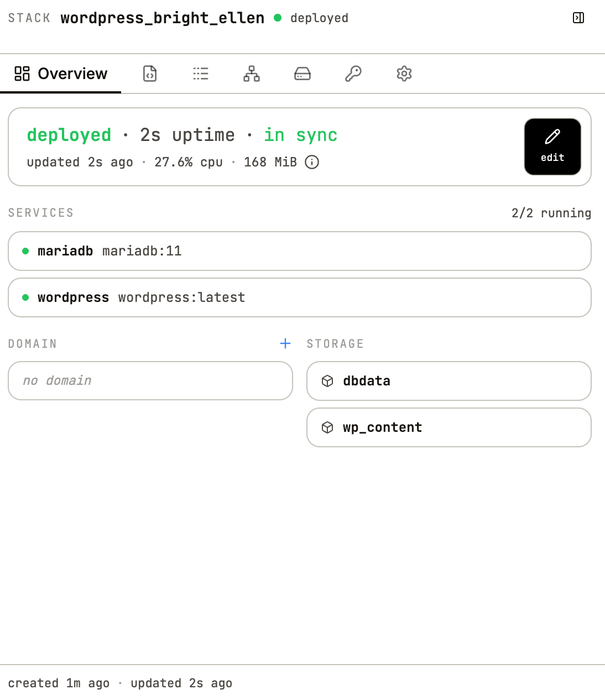Open the secrets key tab
This screenshot has height=700, width=605.
353,74
